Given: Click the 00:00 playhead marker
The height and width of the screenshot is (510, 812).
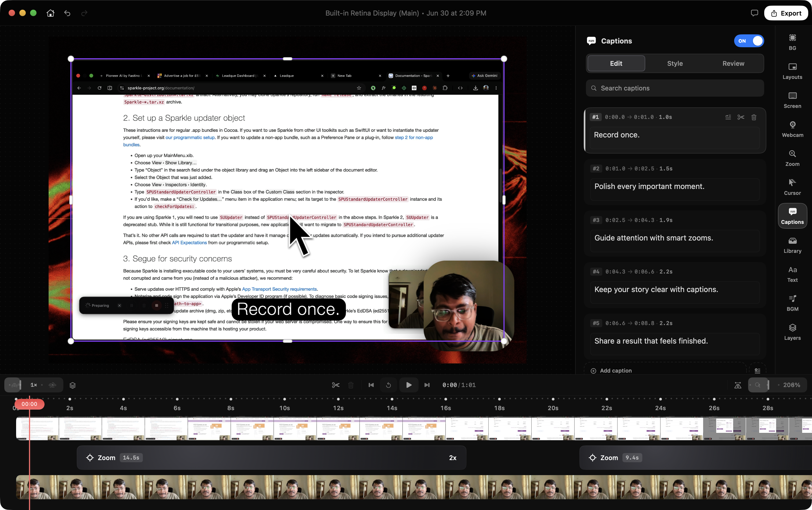Looking at the screenshot, I should click(x=29, y=404).
